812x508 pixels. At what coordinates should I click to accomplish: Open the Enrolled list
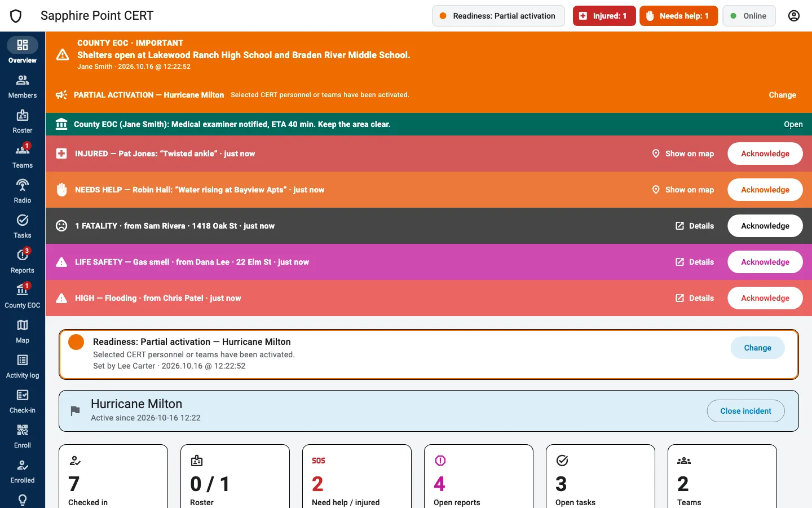click(23, 471)
